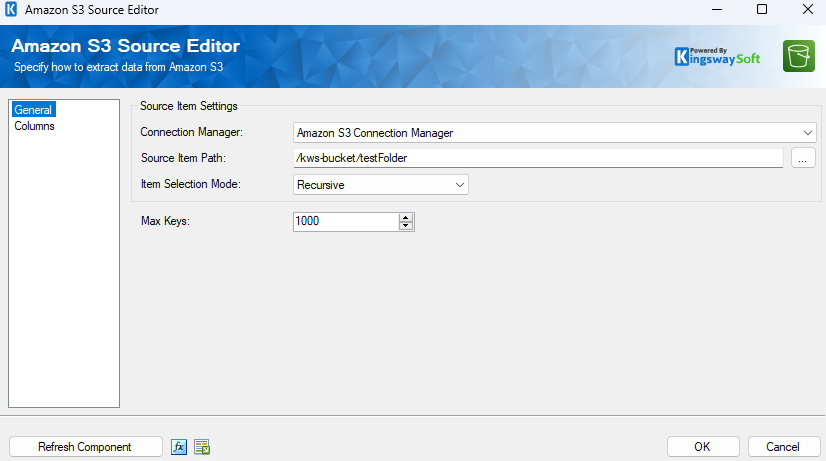Click the Item Selection Mode label
This screenshot has width=826, height=461.
coord(191,184)
